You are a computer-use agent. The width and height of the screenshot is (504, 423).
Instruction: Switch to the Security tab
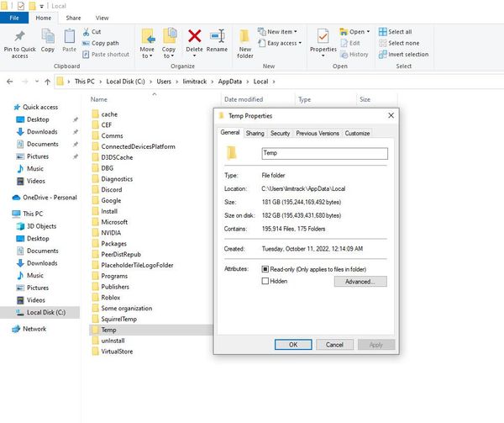click(x=280, y=133)
